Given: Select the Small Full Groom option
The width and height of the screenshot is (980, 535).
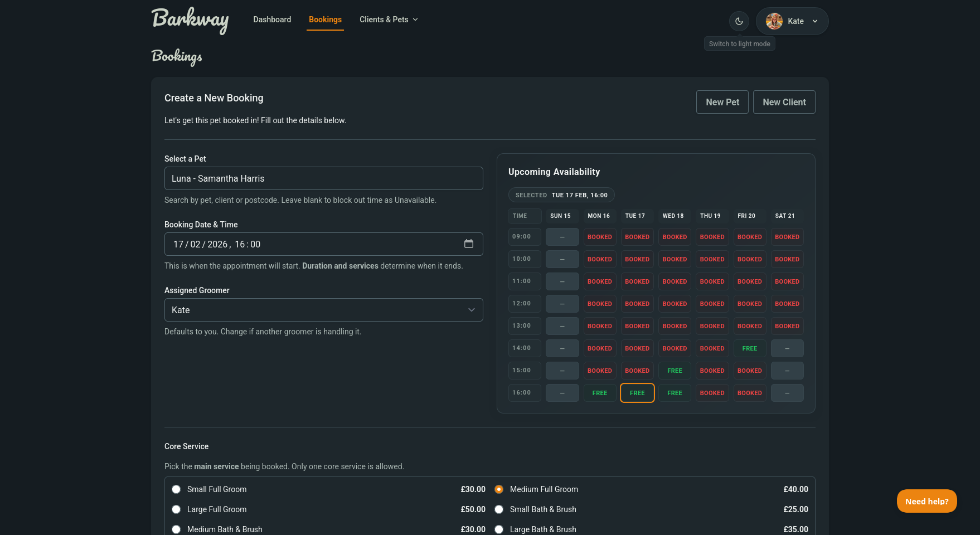Looking at the screenshot, I should (x=176, y=489).
